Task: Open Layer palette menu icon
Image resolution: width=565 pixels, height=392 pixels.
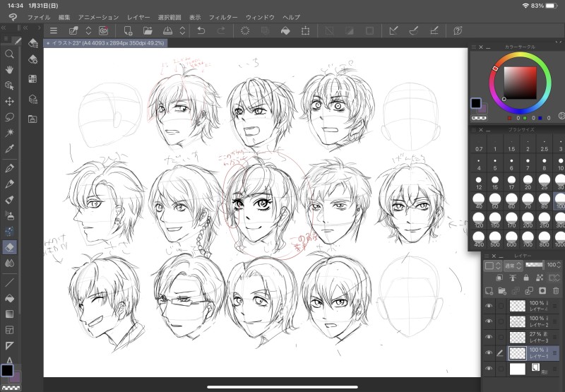Action: 487,256
